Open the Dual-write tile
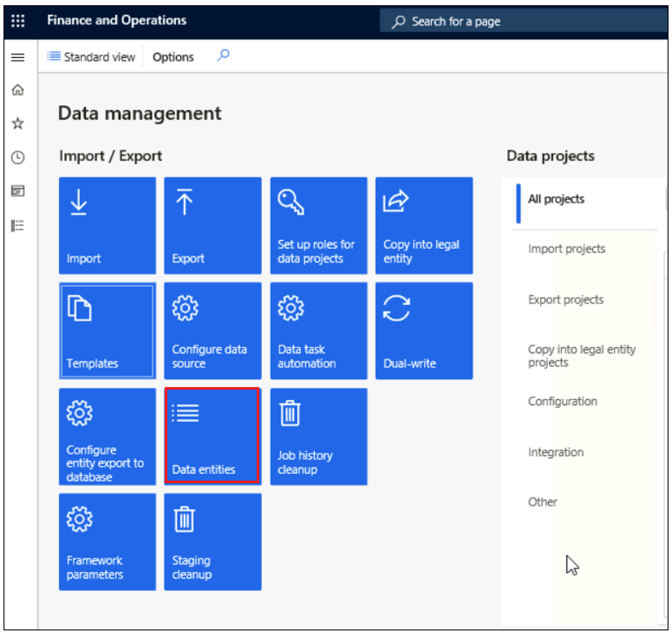 [x=424, y=331]
